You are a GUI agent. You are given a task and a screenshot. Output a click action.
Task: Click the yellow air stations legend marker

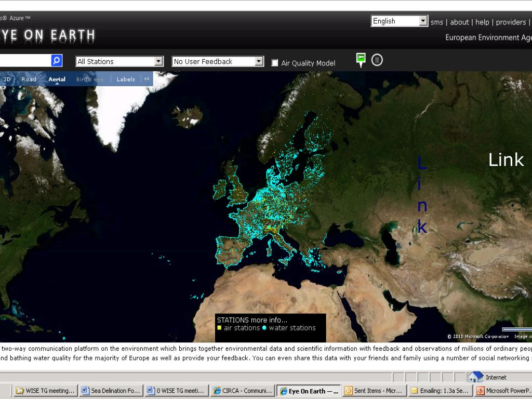click(x=219, y=328)
